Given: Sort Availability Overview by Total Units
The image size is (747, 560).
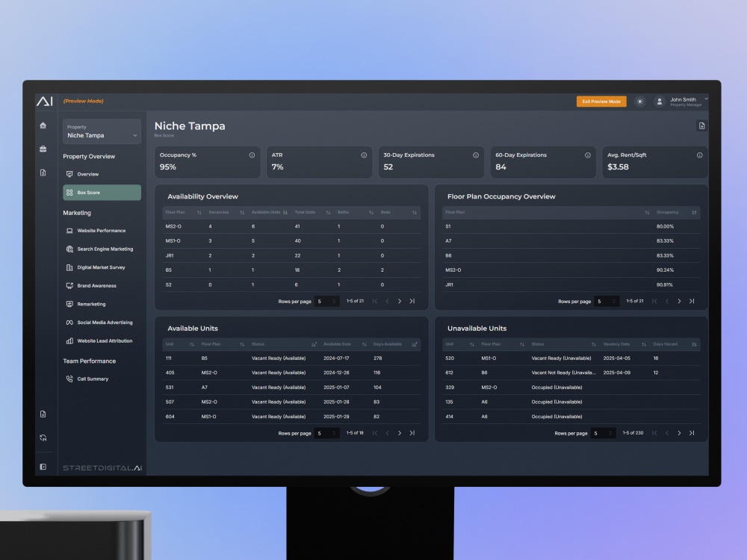Looking at the screenshot, I should tap(328, 212).
